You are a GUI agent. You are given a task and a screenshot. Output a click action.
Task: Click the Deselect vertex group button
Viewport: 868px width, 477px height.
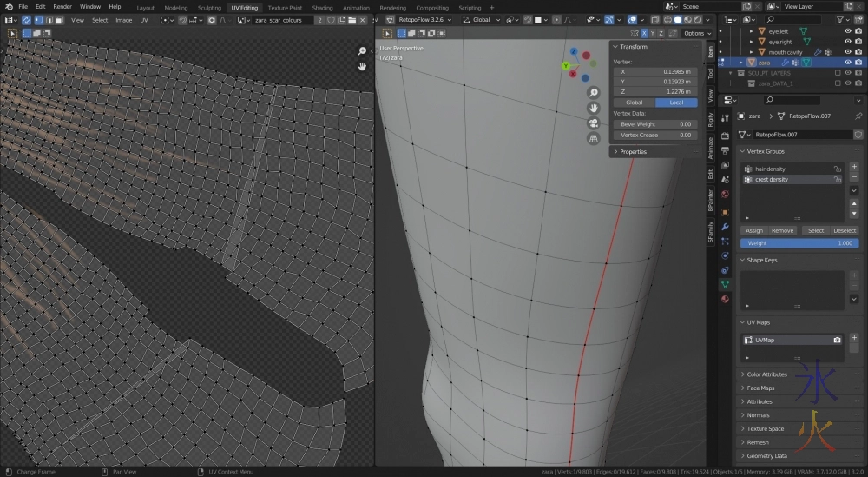(845, 230)
